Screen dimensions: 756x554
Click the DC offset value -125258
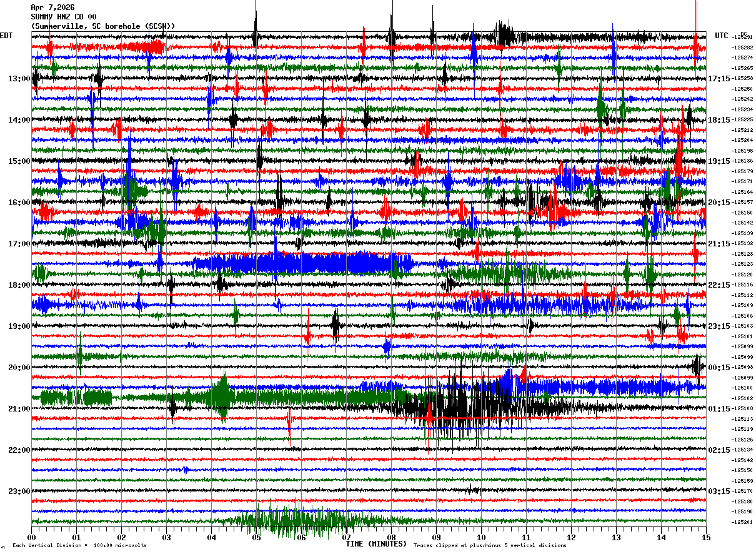click(742, 78)
